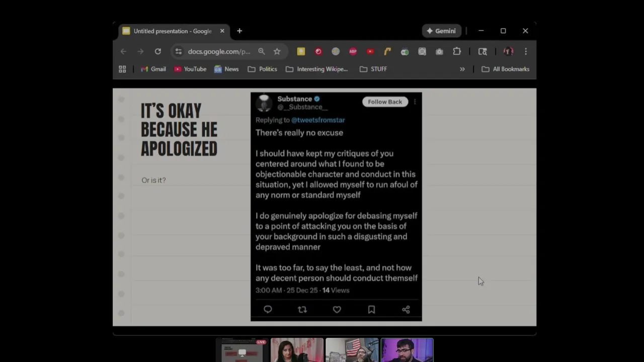Select the LIVE screen-share thumbnail
This screenshot has height=362, width=644.
(x=242, y=350)
